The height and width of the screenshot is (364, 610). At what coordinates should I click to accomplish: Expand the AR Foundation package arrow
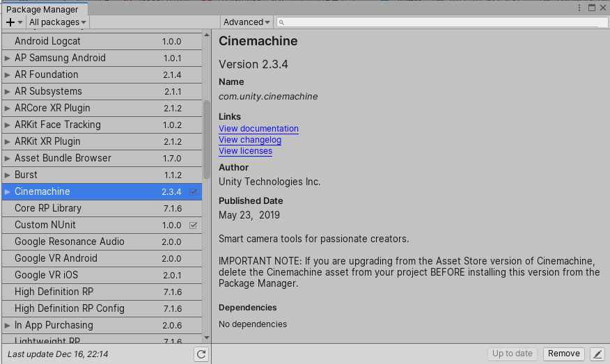8,74
